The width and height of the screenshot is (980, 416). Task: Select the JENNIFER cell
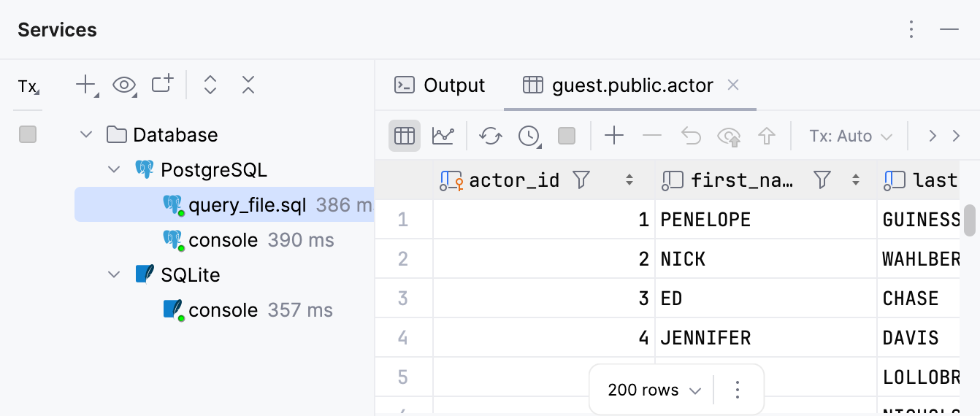pyautogui.click(x=766, y=337)
